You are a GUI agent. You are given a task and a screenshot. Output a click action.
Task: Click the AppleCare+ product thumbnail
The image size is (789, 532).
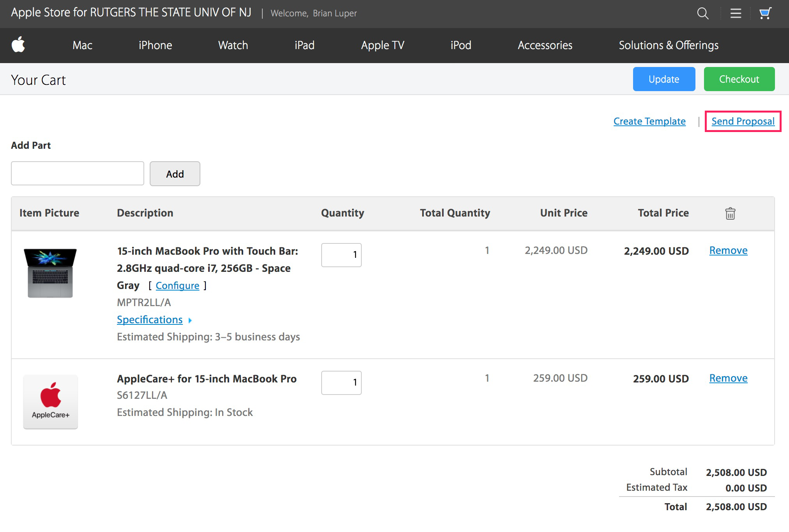pyautogui.click(x=51, y=402)
